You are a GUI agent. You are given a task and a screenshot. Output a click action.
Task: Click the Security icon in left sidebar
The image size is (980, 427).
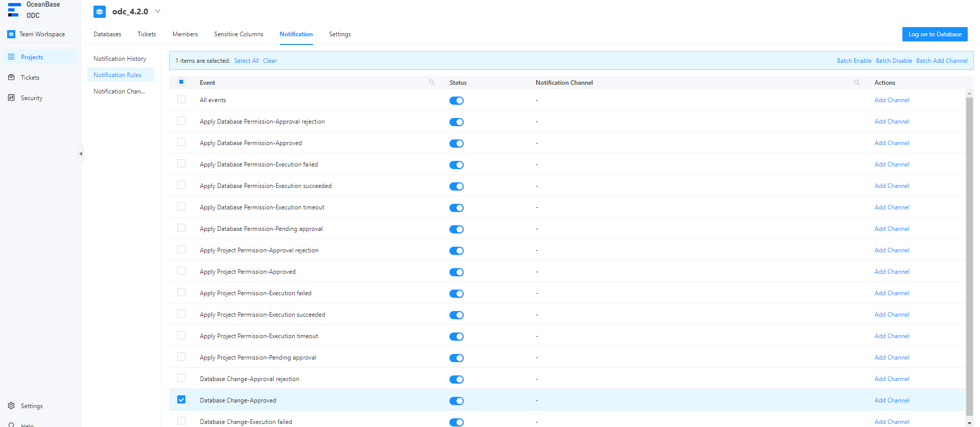(11, 98)
